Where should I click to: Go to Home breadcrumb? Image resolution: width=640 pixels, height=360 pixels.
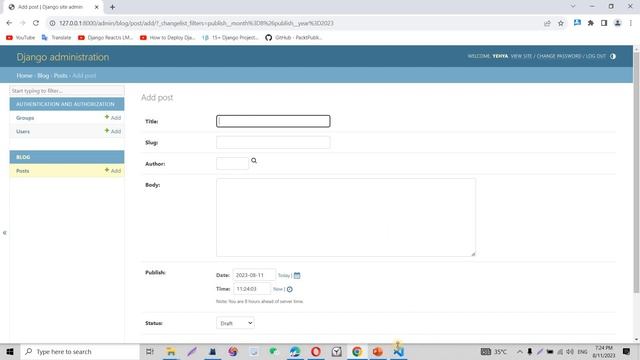[24, 76]
